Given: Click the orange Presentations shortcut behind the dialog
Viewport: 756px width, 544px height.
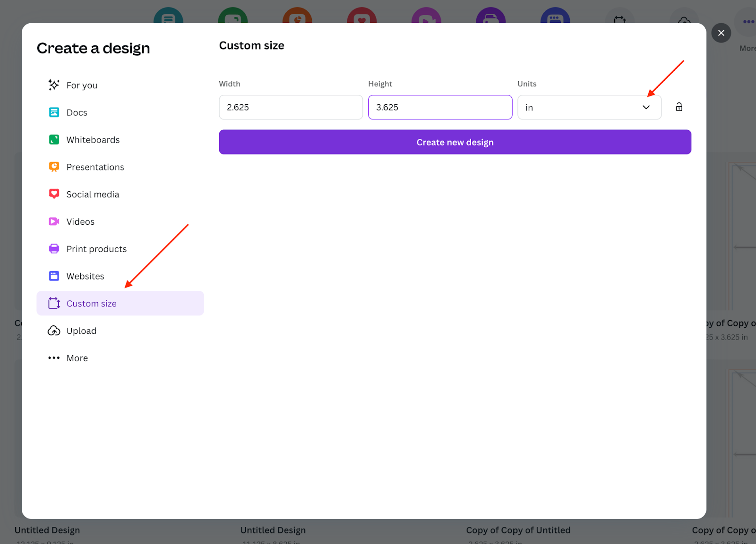Looking at the screenshot, I should (x=297, y=16).
